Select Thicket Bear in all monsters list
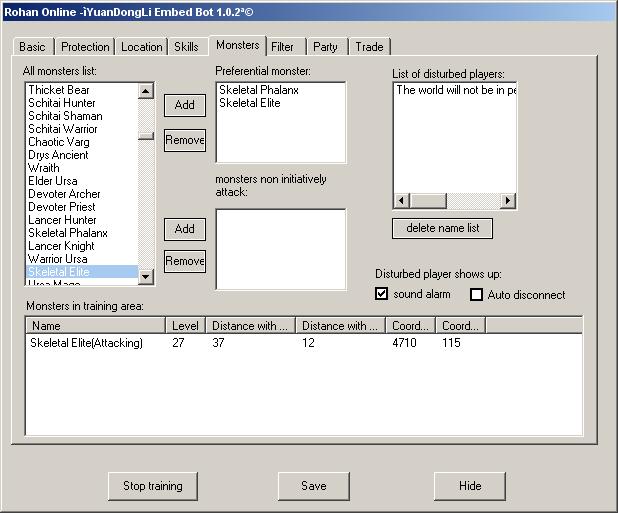 coord(82,90)
